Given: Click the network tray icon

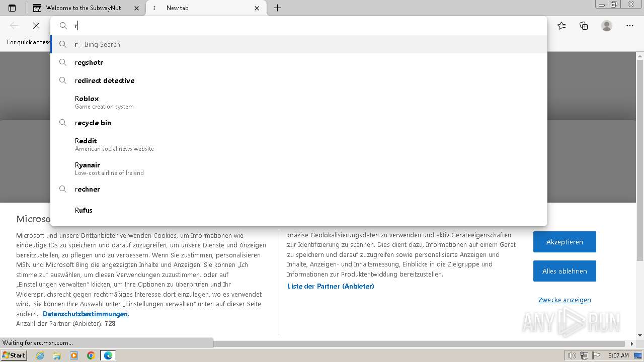Looking at the screenshot, I should [x=584, y=355].
